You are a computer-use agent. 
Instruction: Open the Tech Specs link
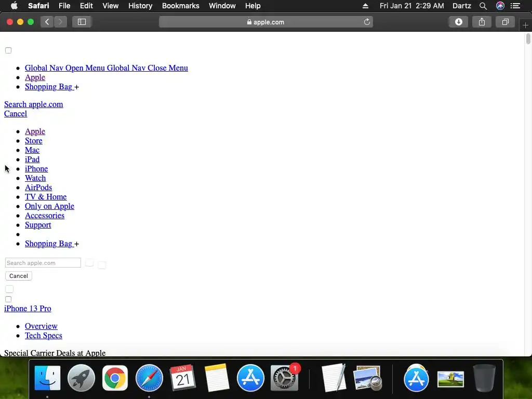point(44,336)
